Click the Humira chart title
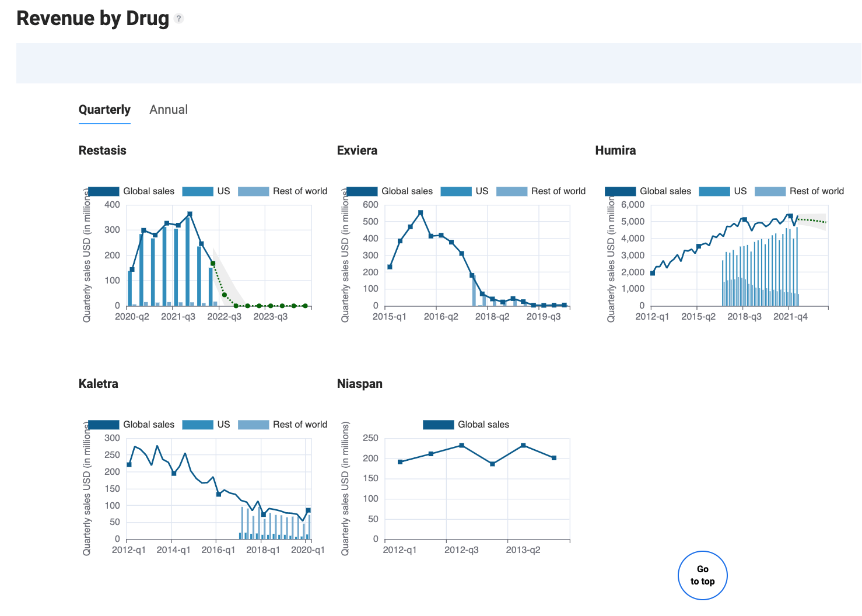Screen dimensions: 862x616 click(x=615, y=150)
